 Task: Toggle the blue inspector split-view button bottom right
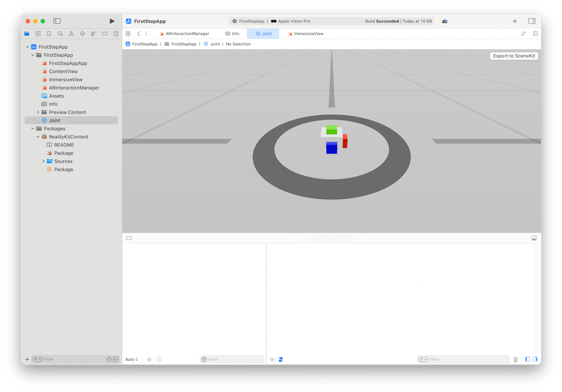point(534,359)
